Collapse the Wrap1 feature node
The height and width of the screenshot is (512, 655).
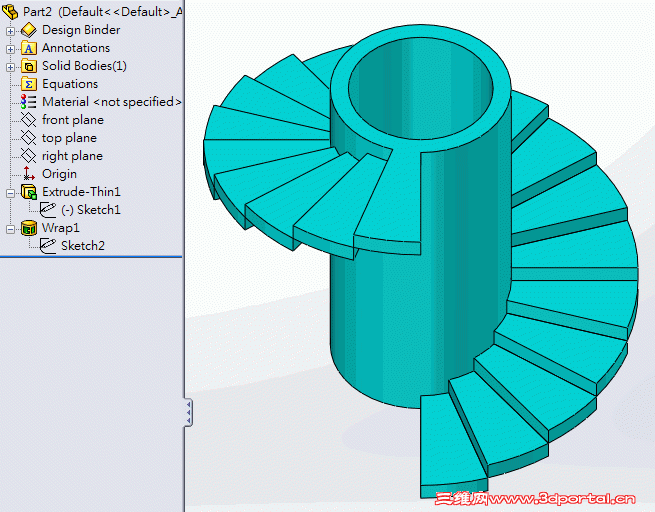tap(10, 229)
